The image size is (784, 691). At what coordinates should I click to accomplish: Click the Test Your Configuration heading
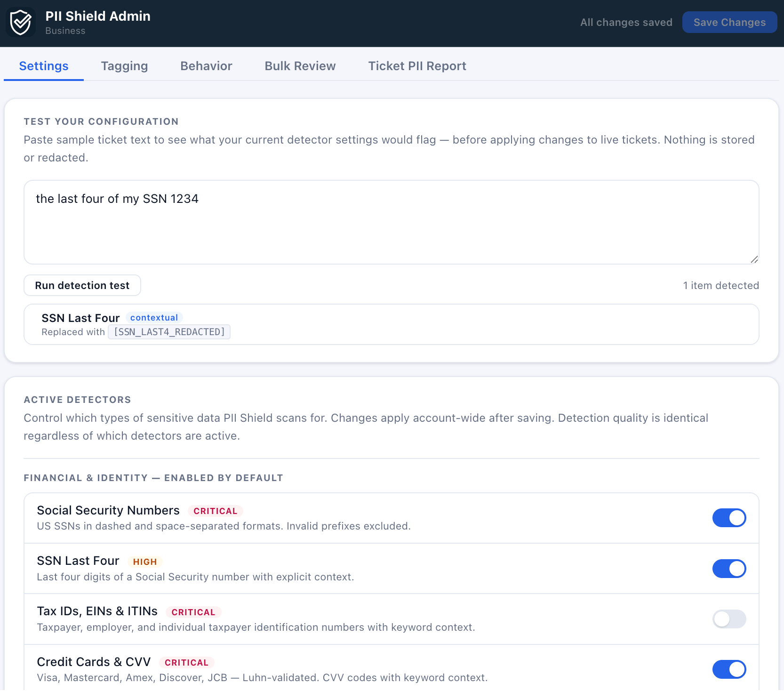pos(101,121)
